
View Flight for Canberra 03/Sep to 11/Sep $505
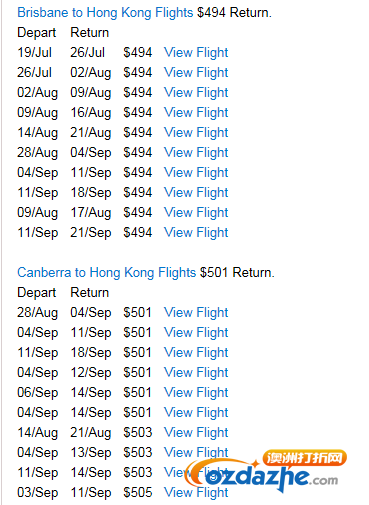(x=196, y=493)
